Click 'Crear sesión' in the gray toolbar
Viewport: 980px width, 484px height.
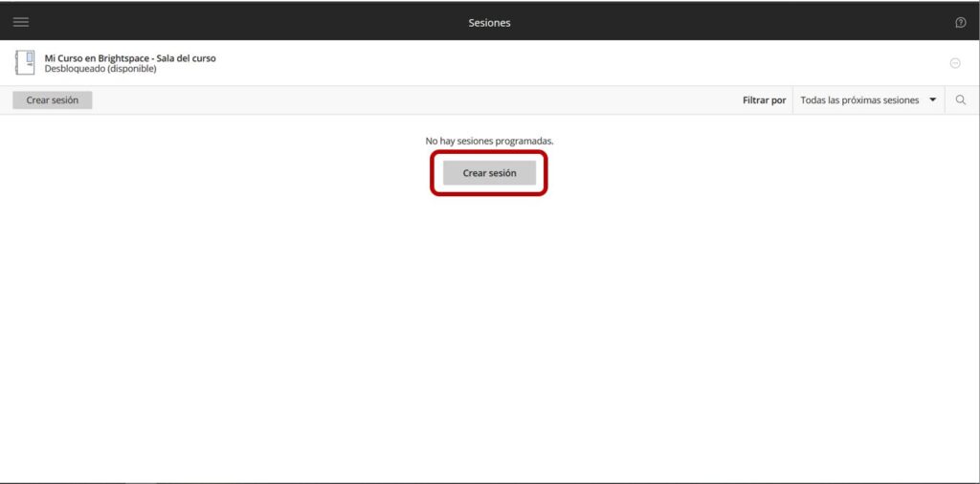53,100
